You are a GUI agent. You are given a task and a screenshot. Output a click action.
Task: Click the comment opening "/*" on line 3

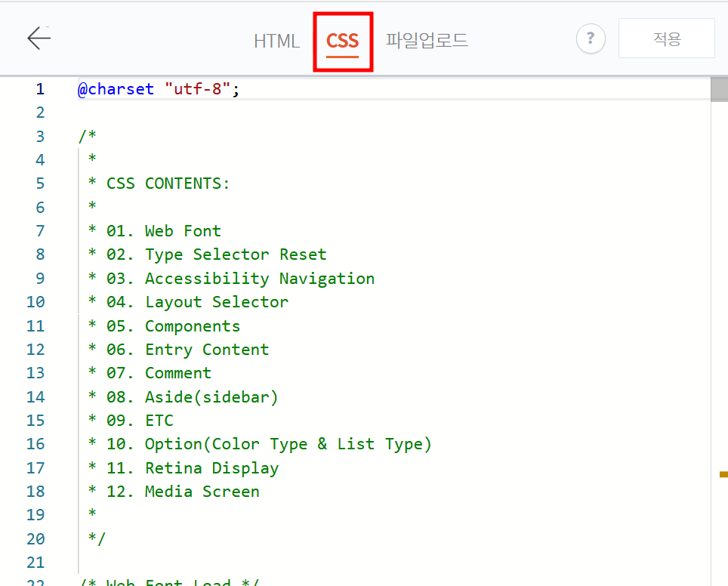[88, 136]
